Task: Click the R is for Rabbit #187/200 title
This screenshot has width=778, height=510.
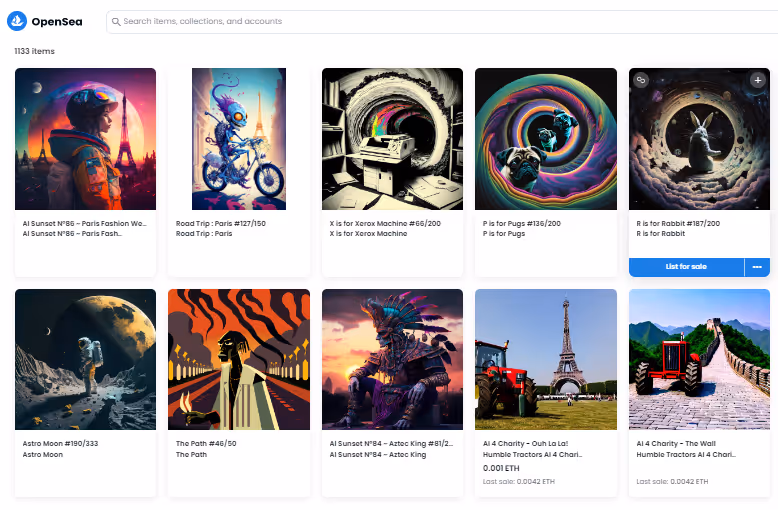Action: tap(678, 223)
